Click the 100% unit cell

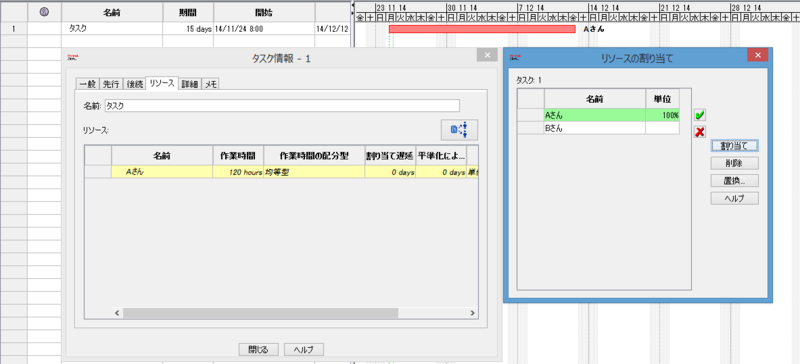tap(662, 115)
